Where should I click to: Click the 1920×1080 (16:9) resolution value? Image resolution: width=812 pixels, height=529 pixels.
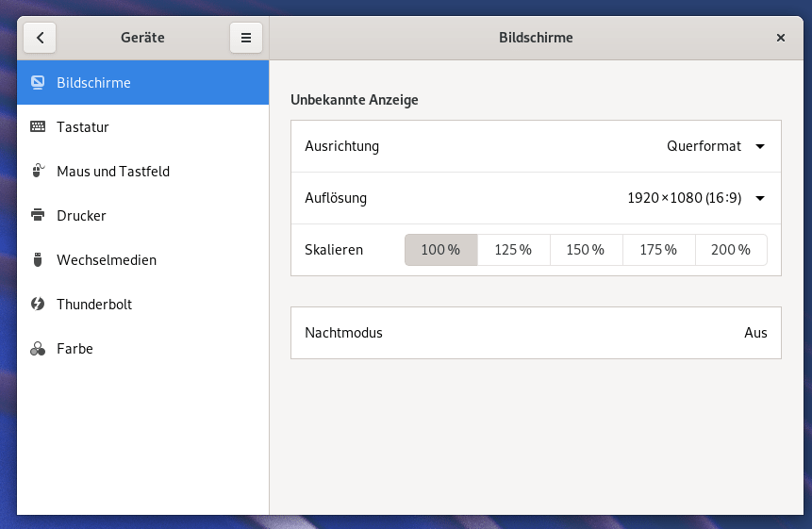coord(684,198)
